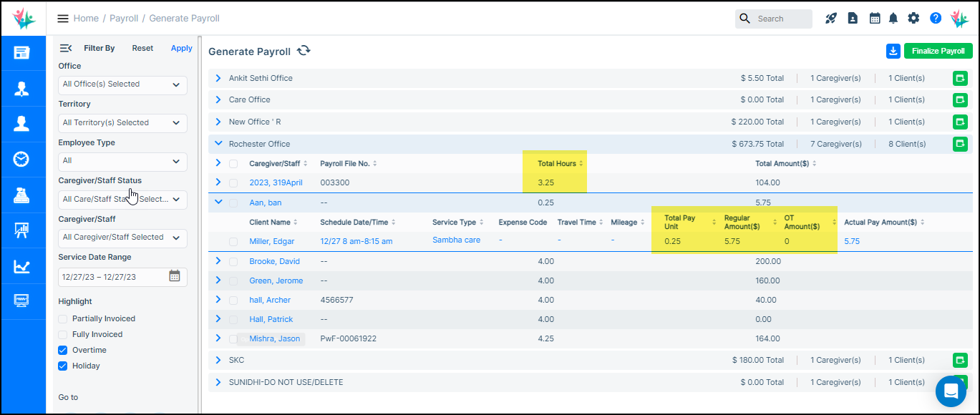Click the blue help question-mark icon
Viewport: 980px width, 415px height.
[x=935, y=18]
